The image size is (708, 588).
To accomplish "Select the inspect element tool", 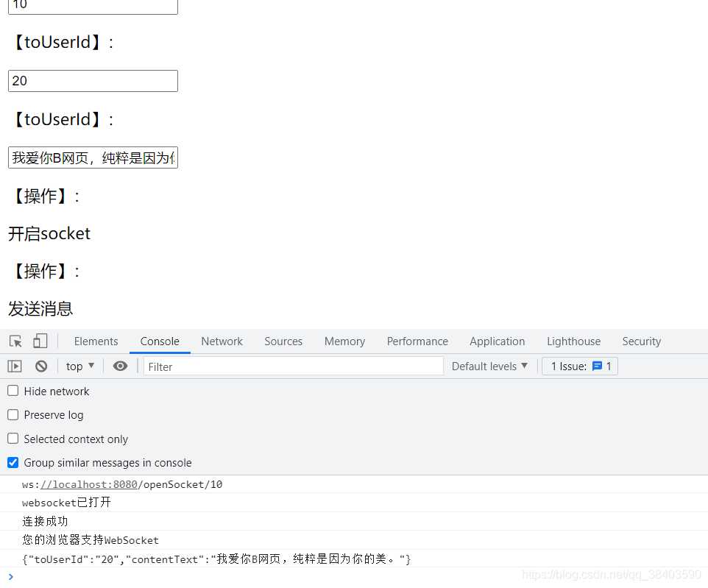I will 15,341.
